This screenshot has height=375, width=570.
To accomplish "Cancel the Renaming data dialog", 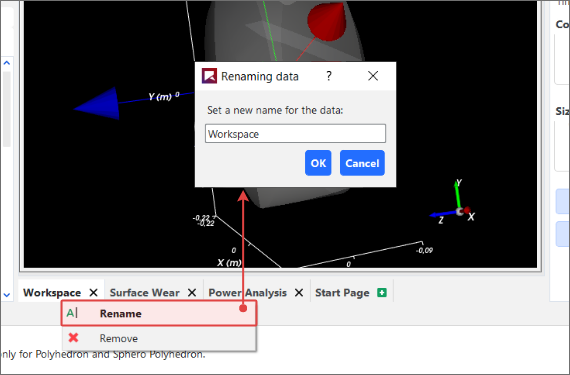I will pos(362,163).
